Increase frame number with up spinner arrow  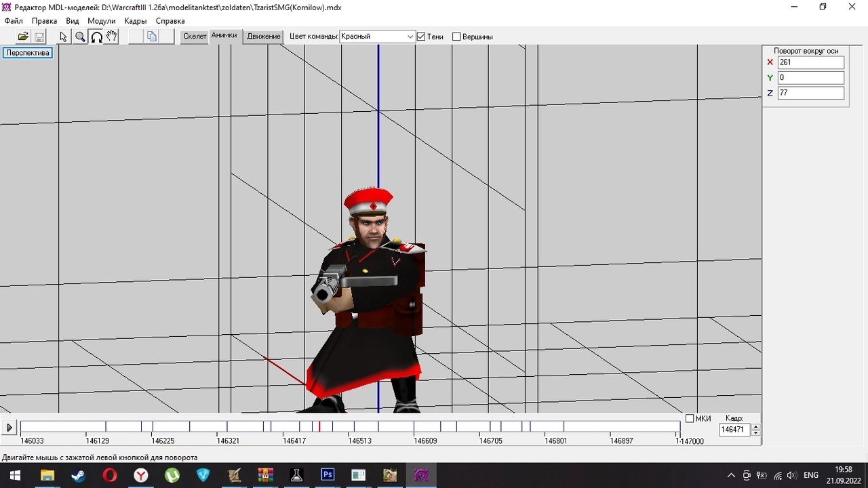tap(756, 427)
